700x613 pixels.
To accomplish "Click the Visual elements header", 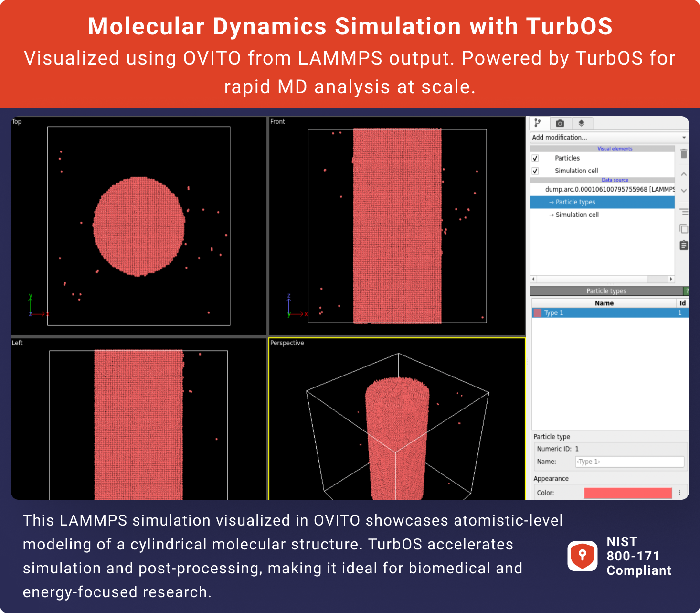I will [615, 149].
